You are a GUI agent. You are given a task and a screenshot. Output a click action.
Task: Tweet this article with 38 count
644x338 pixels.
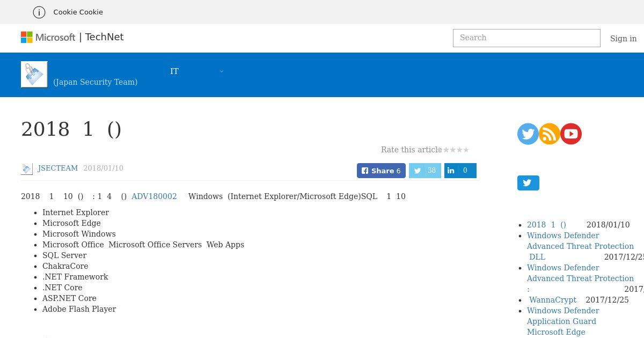click(425, 171)
